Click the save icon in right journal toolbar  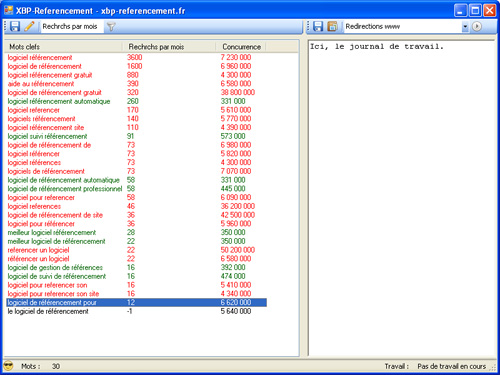coord(318,26)
